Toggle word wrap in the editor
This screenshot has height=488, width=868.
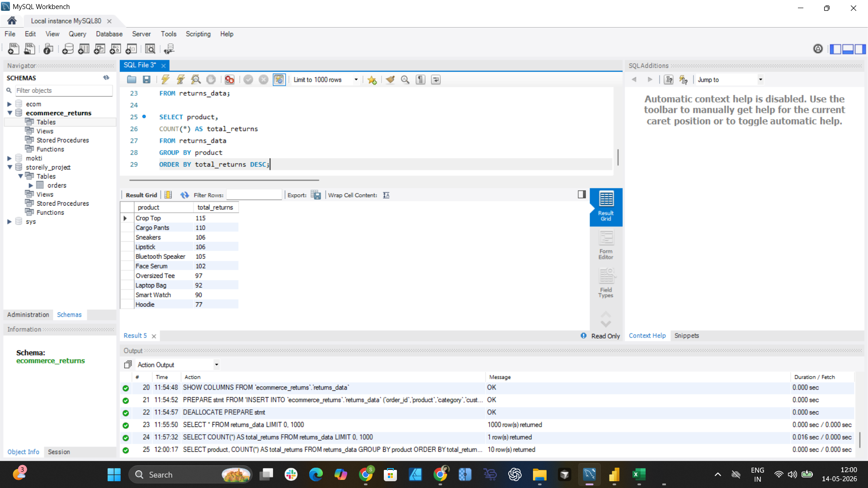436,80
